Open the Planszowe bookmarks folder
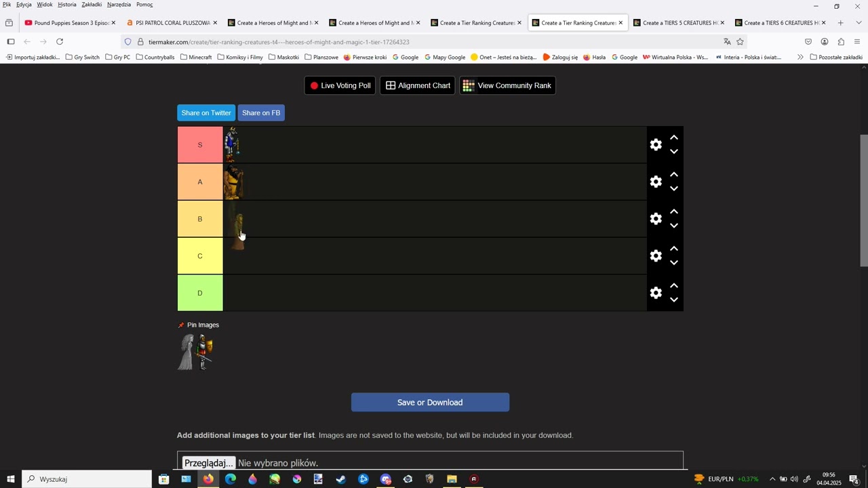 [321, 58]
